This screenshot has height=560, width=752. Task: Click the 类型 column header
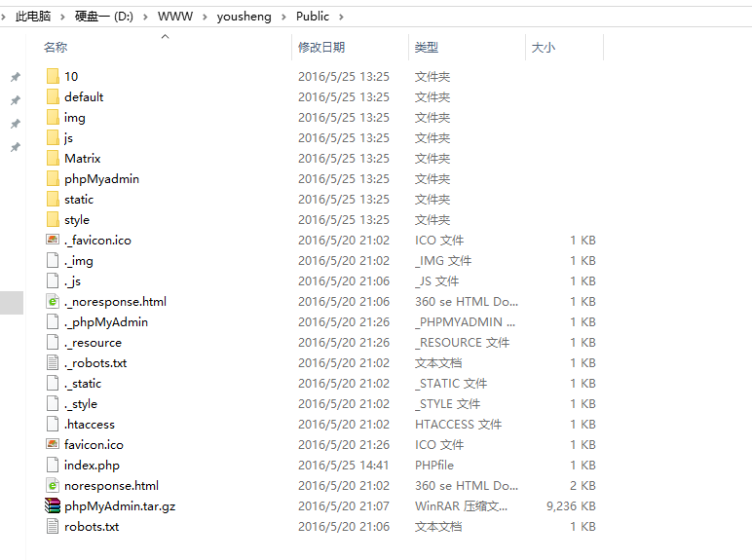click(x=427, y=47)
